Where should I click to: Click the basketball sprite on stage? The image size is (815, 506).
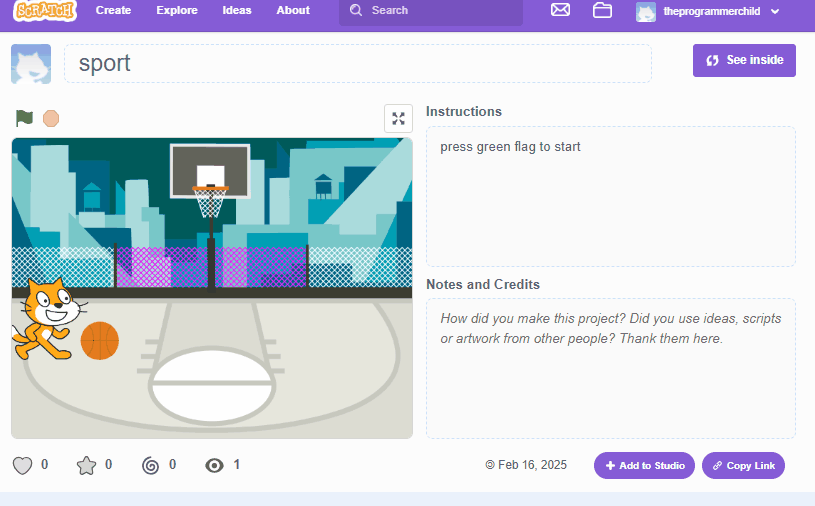100,341
